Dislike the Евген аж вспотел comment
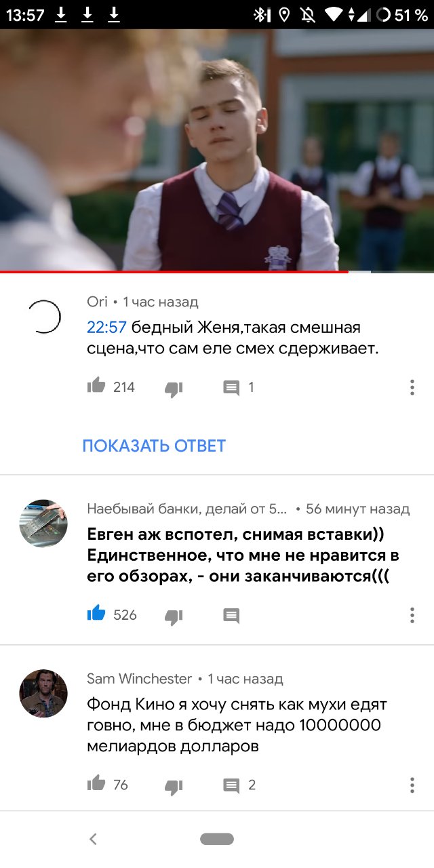This screenshot has height=868, width=434. (x=174, y=616)
